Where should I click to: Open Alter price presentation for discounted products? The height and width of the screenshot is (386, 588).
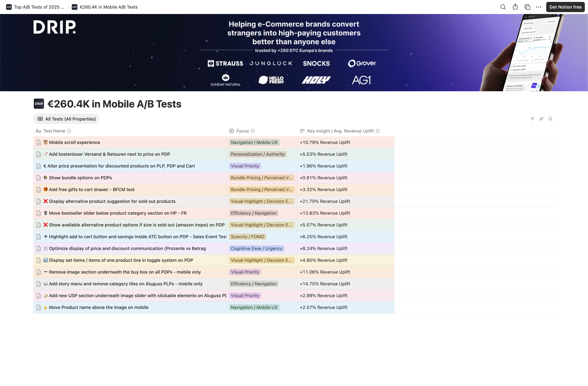point(121,166)
